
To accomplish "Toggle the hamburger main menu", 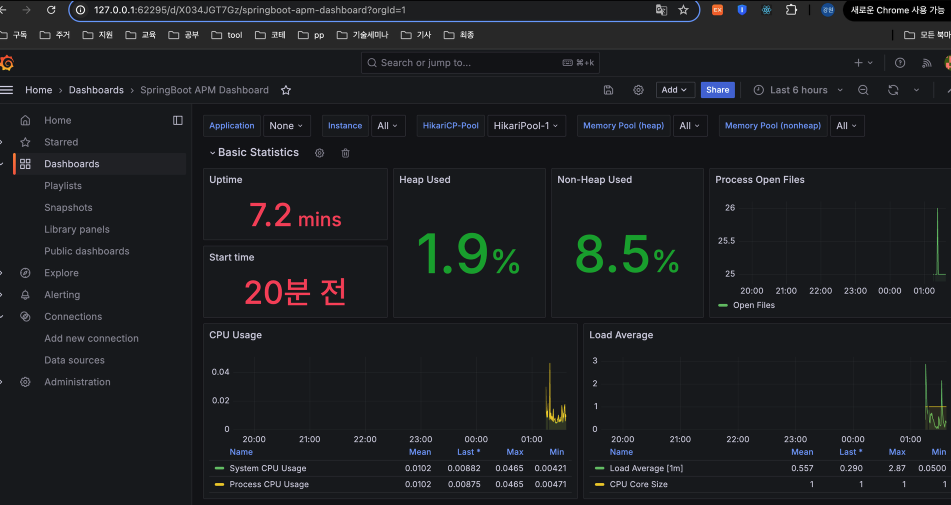I will coord(7,90).
